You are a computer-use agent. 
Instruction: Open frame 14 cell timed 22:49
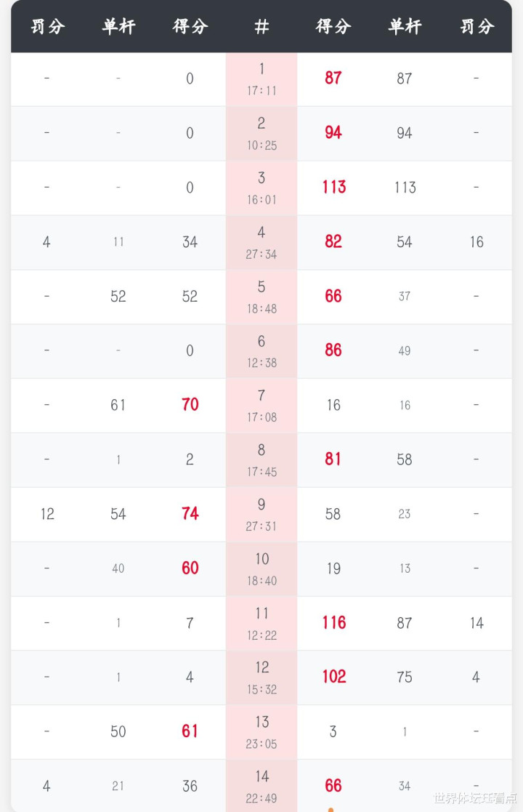(x=261, y=786)
